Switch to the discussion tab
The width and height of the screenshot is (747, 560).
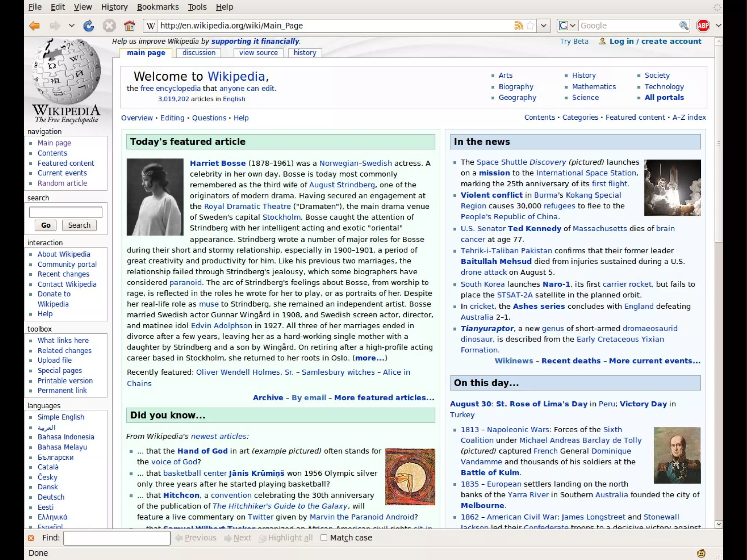click(199, 53)
